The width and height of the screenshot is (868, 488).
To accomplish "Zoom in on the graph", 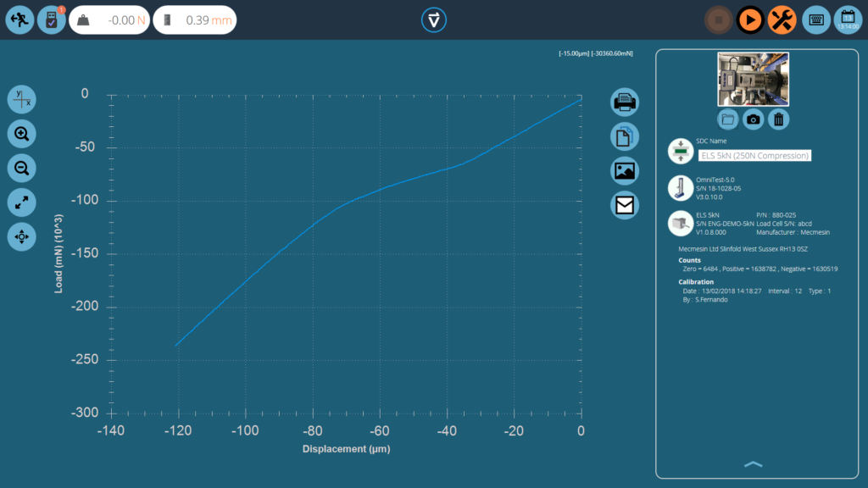I will pyautogui.click(x=22, y=133).
